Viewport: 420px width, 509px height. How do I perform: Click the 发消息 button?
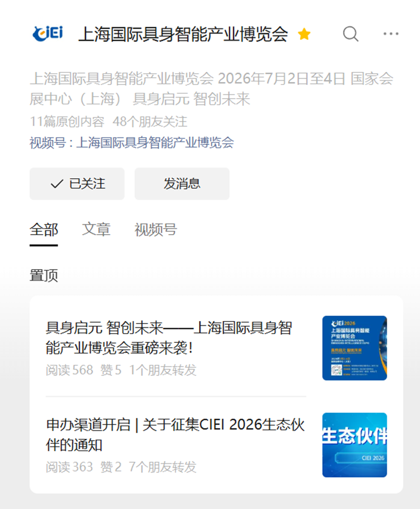click(182, 184)
